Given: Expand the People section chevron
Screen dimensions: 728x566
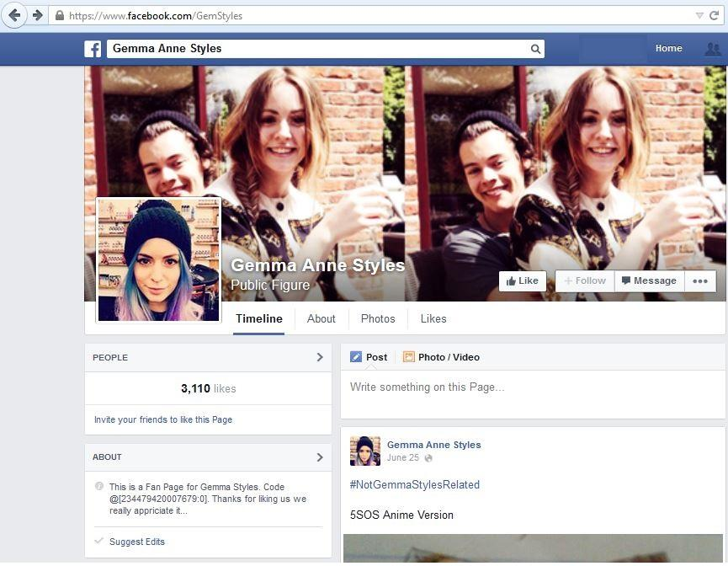Looking at the screenshot, I should [x=320, y=357].
